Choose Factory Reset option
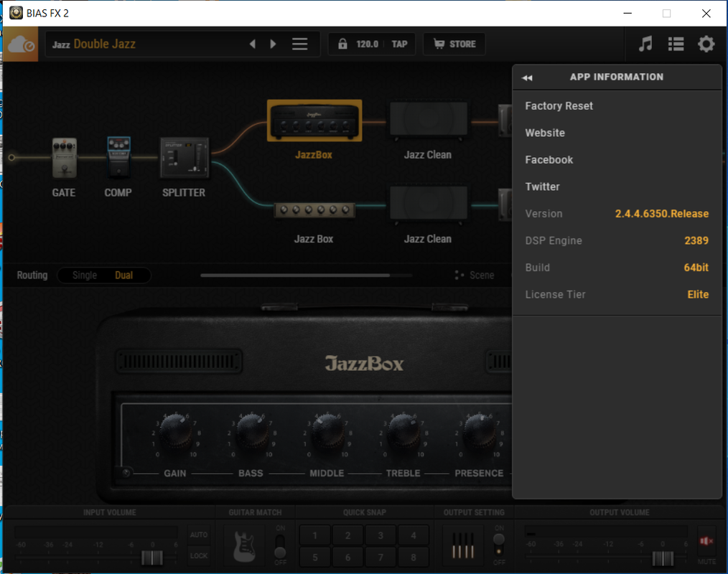The height and width of the screenshot is (574, 728). 559,105
